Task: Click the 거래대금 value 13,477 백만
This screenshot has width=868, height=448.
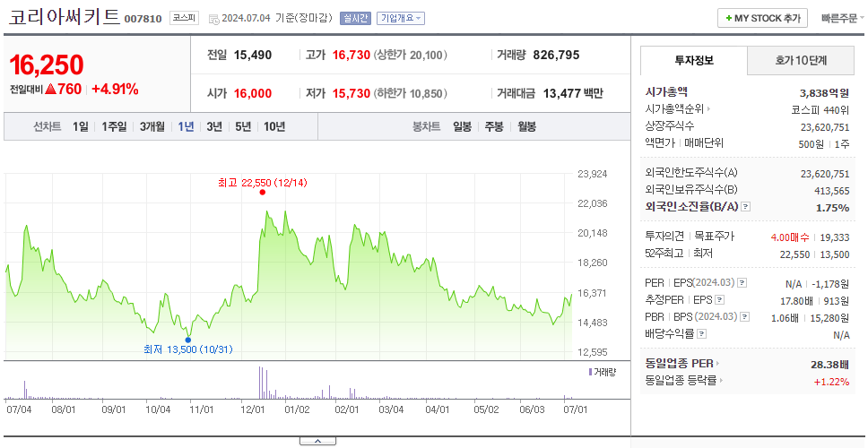Action: point(574,93)
